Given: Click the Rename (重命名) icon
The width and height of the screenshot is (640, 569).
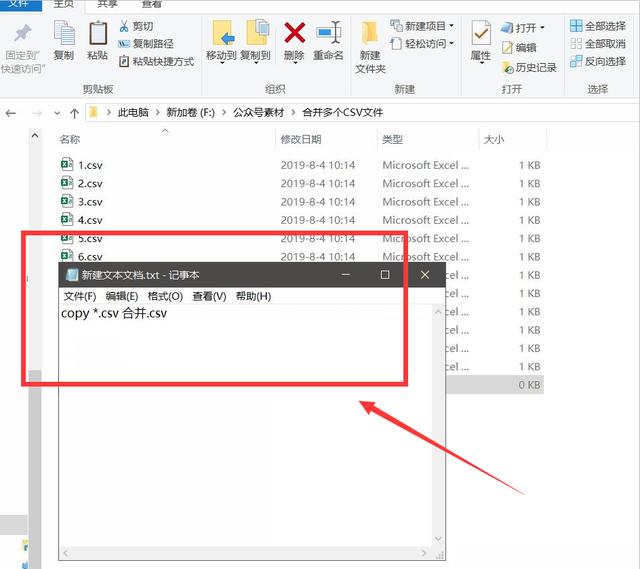Looking at the screenshot, I should click(x=328, y=42).
